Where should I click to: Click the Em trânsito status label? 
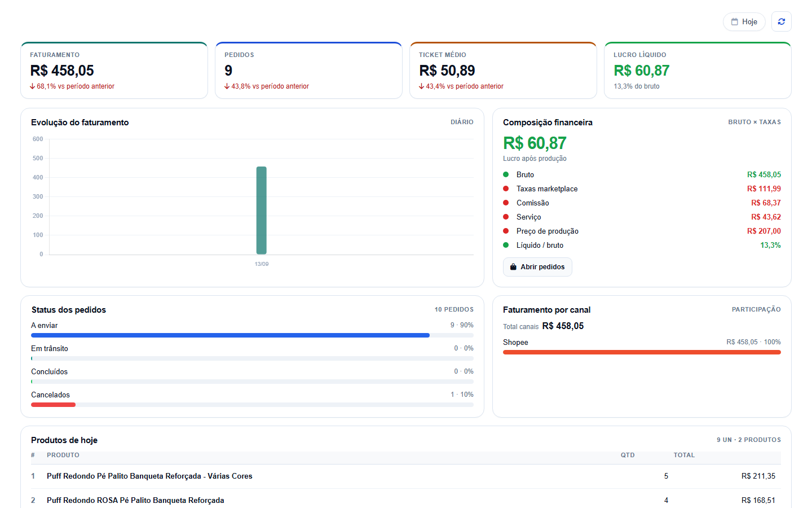point(50,349)
